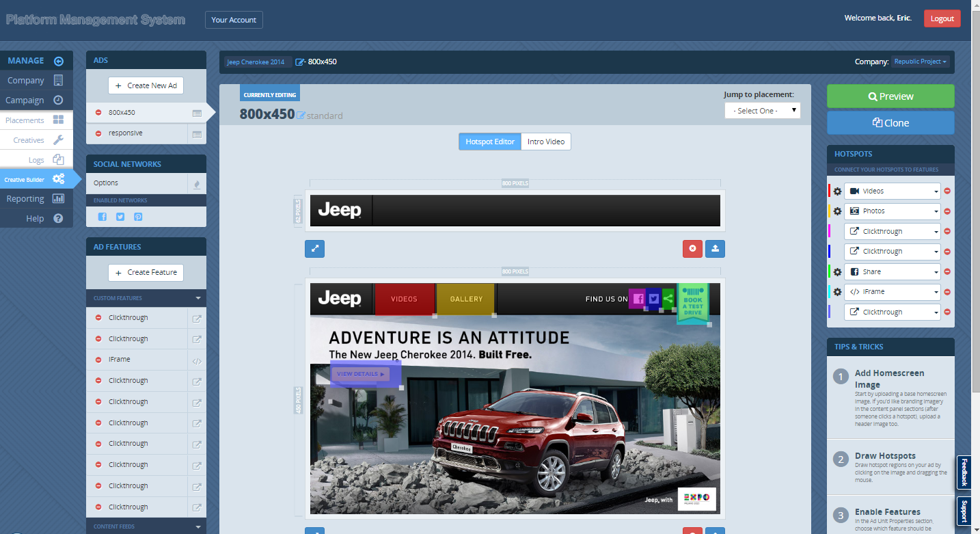Open settings gear next to Videos hotspot
The width and height of the screenshot is (980, 534).
837,191
